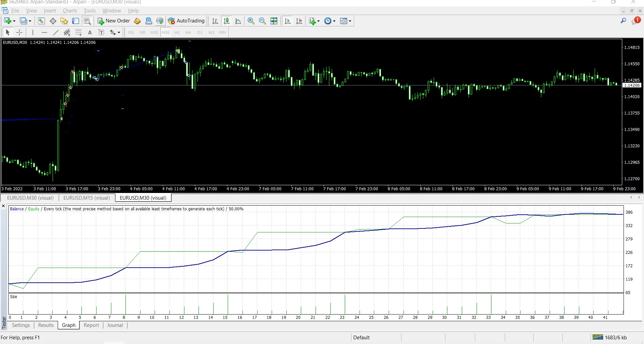The width and height of the screenshot is (644, 344).
Task: Open the Templates icon
Action: [343, 21]
